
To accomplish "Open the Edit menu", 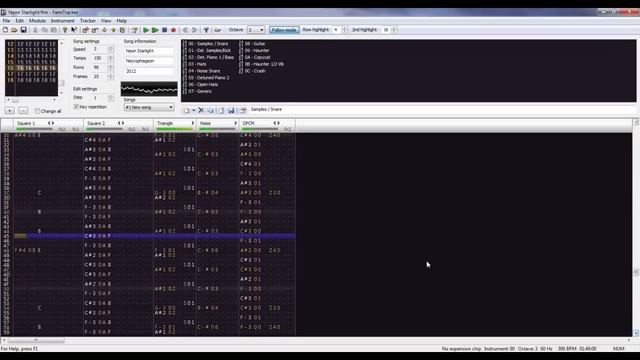I will point(20,20).
